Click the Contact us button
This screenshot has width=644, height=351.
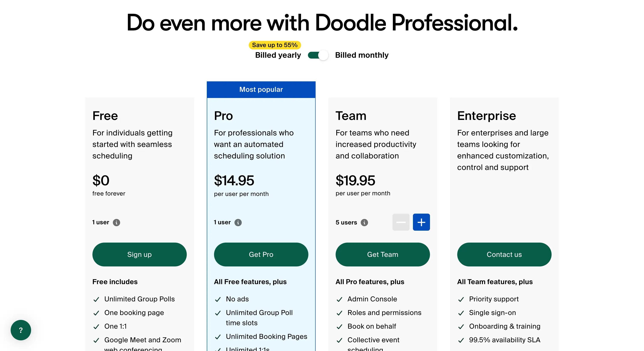(503, 254)
